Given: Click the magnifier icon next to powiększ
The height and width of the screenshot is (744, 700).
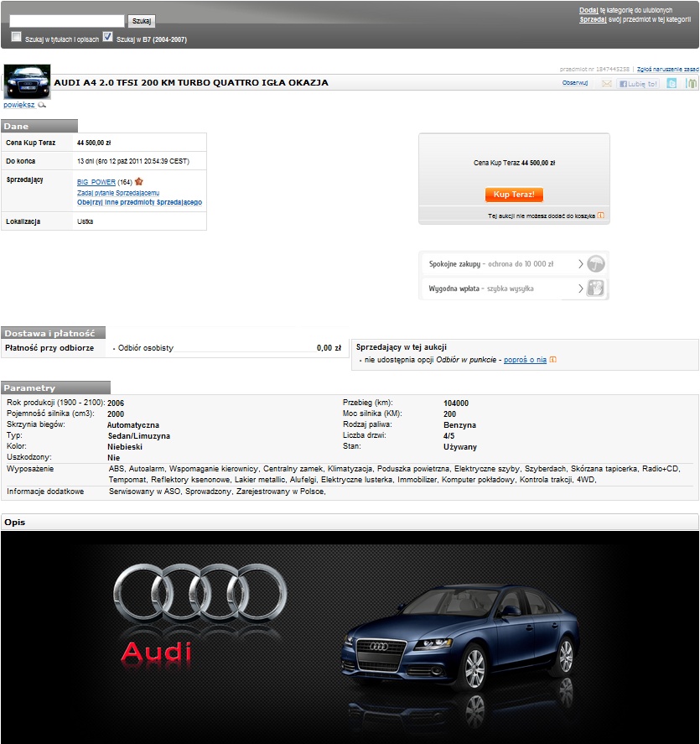Looking at the screenshot, I should tap(42, 105).
